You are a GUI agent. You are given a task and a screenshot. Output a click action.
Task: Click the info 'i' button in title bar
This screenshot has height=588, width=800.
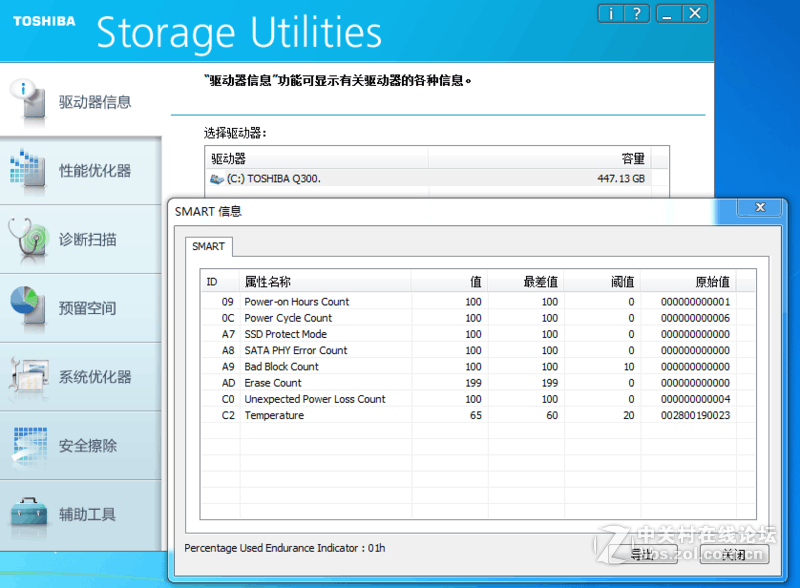pyautogui.click(x=609, y=13)
